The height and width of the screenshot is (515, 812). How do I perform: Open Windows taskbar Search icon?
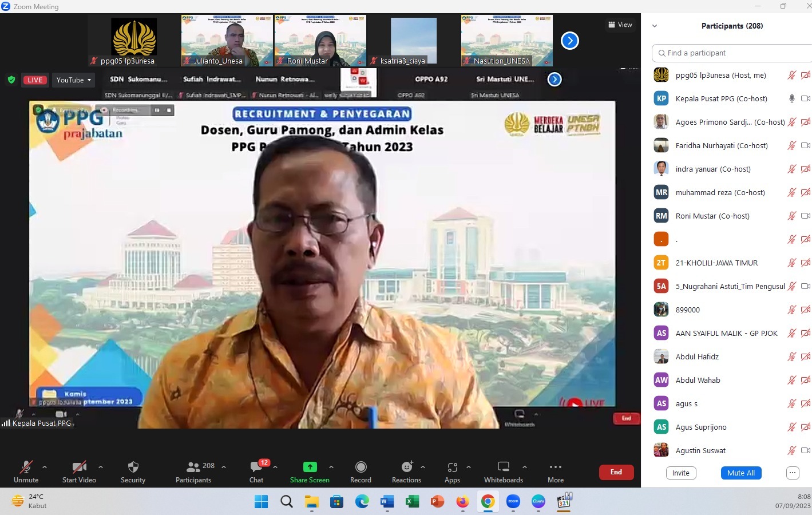(287, 502)
